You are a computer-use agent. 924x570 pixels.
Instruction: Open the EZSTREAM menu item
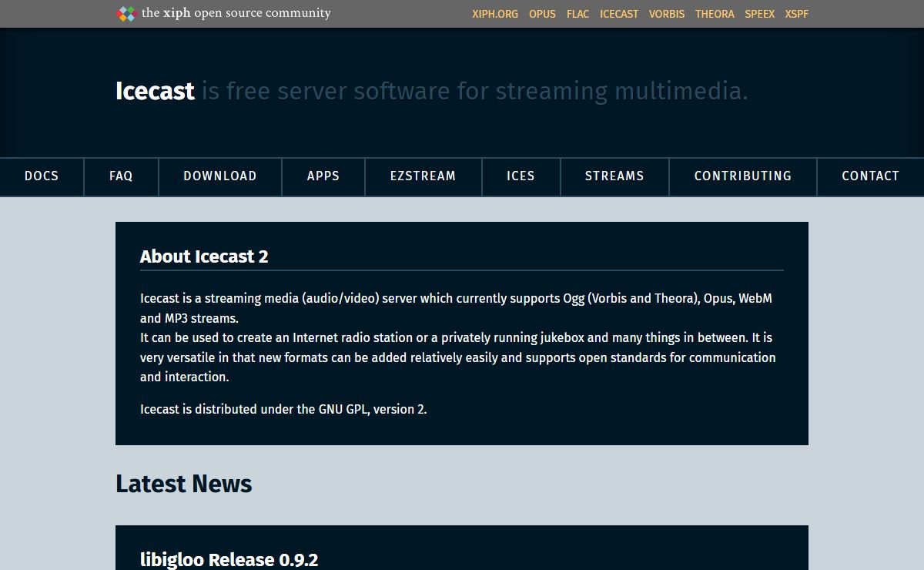pos(423,176)
